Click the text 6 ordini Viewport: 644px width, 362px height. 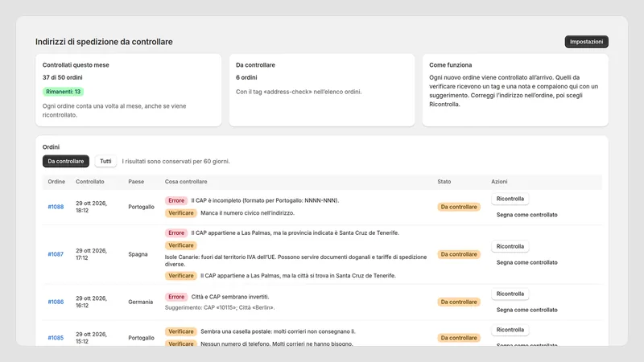click(x=246, y=77)
